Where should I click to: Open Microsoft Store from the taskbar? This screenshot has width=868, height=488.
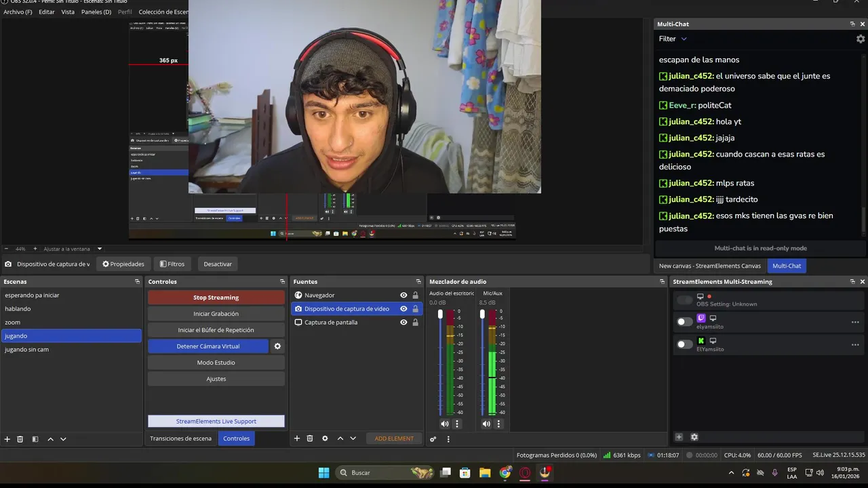click(x=465, y=472)
